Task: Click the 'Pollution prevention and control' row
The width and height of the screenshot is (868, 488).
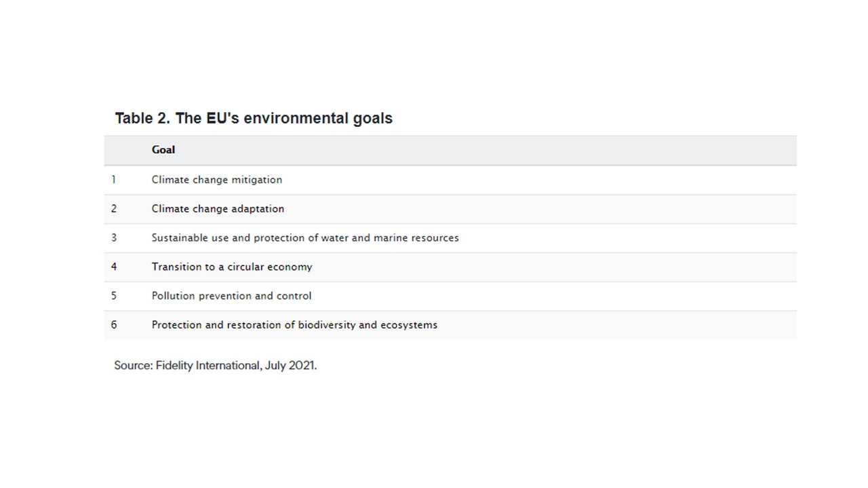Action: click(450, 296)
